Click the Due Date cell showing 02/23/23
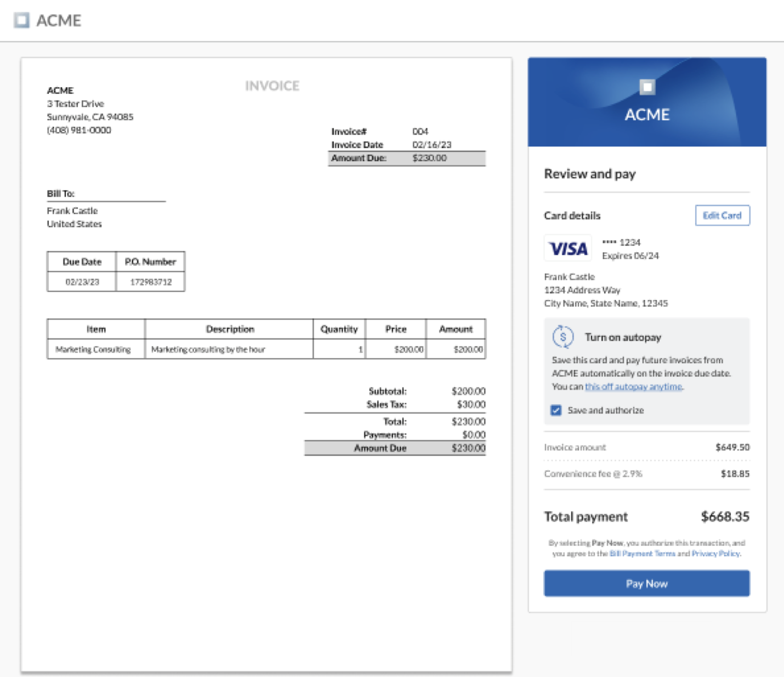This screenshot has width=784, height=677. pyautogui.click(x=81, y=282)
